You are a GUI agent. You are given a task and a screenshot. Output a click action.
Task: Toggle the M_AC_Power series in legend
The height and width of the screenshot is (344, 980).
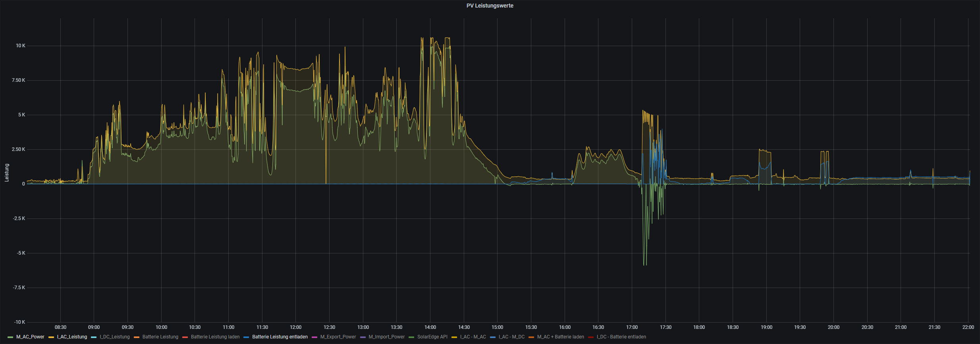pyautogui.click(x=30, y=337)
